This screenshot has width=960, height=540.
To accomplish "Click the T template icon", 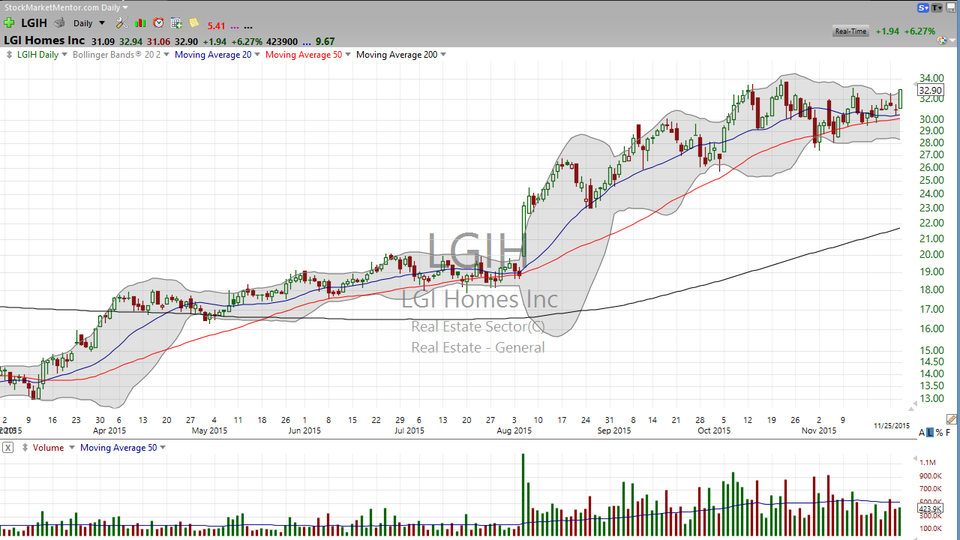I will pos(937,8).
